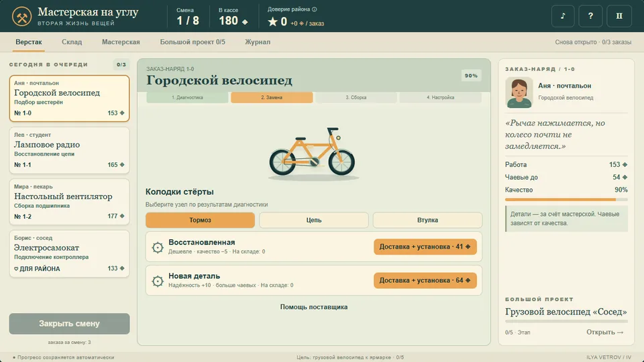The image size is (644, 362).
Task: Click the star trust rating icon
Action: (272, 21)
